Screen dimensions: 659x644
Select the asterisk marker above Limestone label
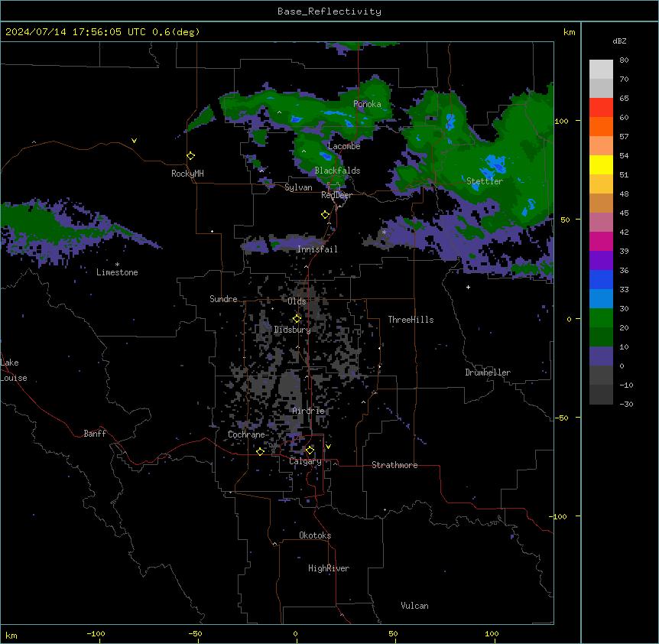click(117, 265)
